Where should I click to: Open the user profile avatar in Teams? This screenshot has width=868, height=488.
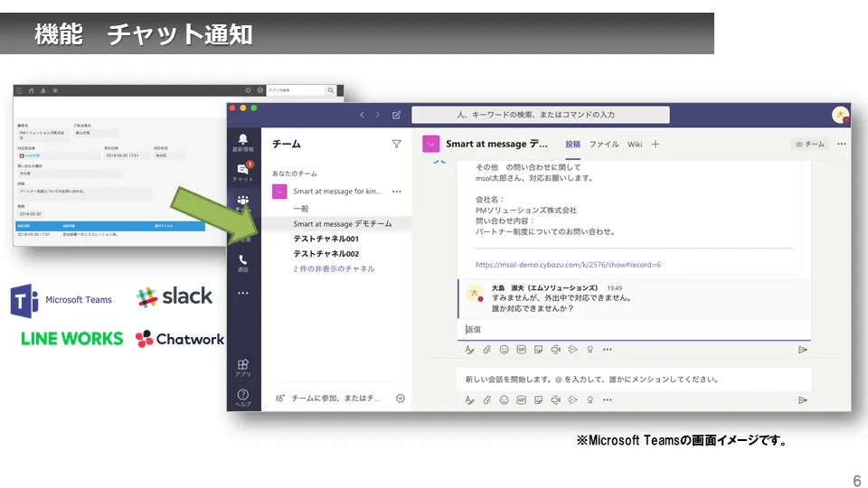[x=840, y=115]
